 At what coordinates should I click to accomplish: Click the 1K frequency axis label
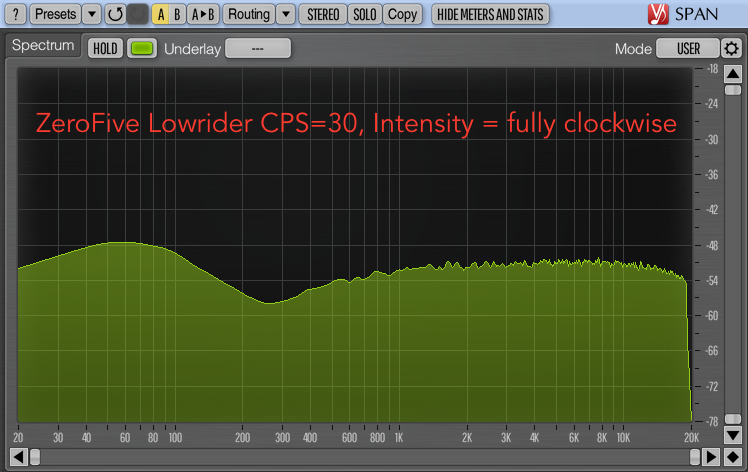click(x=399, y=438)
